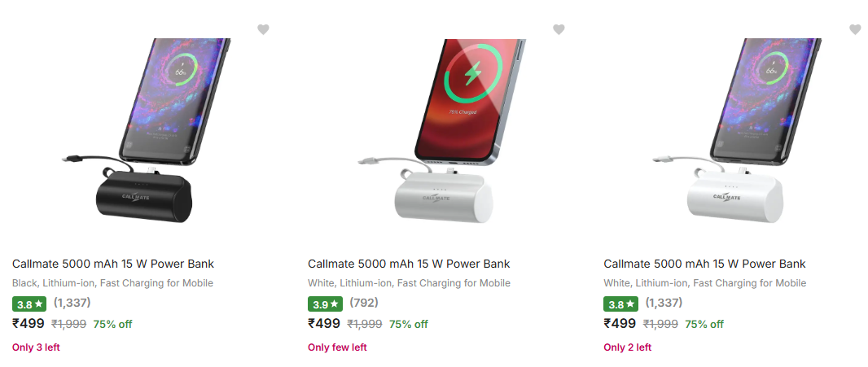Click 3.8 rating badge on rightmost product
This screenshot has width=868, height=367.
tap(620, 304)
